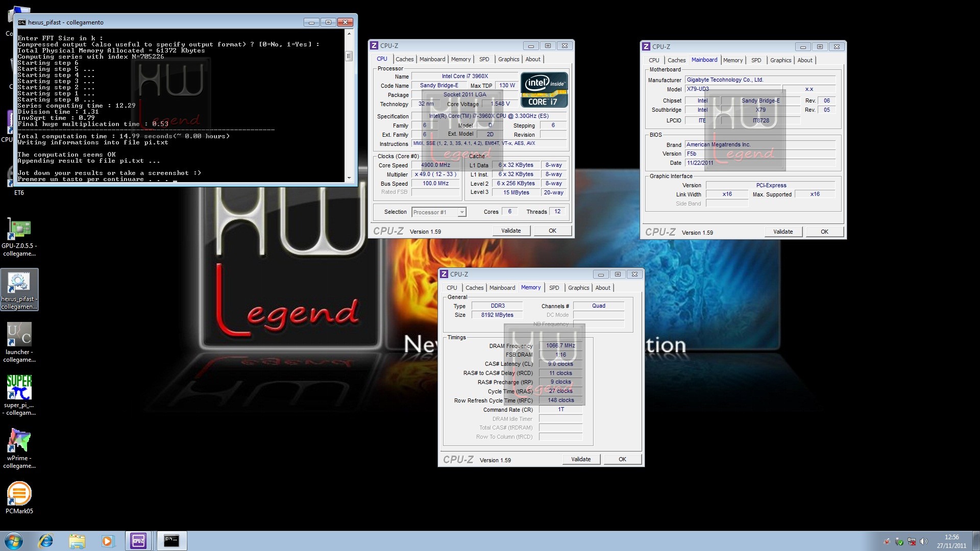Click the volume icon in the system tray
The image size is (980, 551).
(x=923, y=541)
